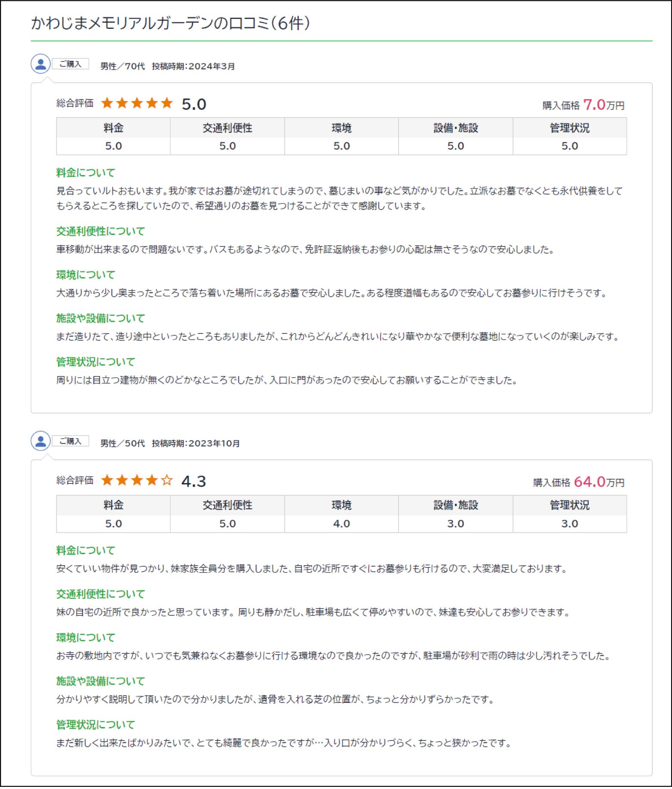Click the 料金について heading in the first review
Image resolution: width=672 pixels, height=789 pixels.
[86, 173]
